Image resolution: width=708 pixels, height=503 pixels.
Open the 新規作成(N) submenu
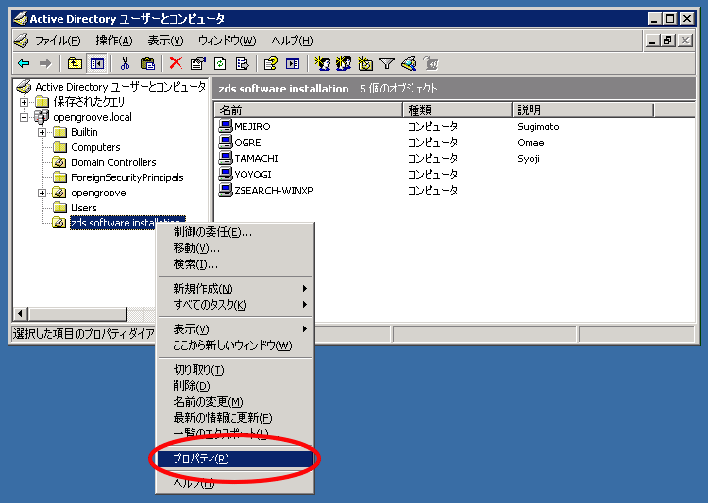(x=235, y=289)
